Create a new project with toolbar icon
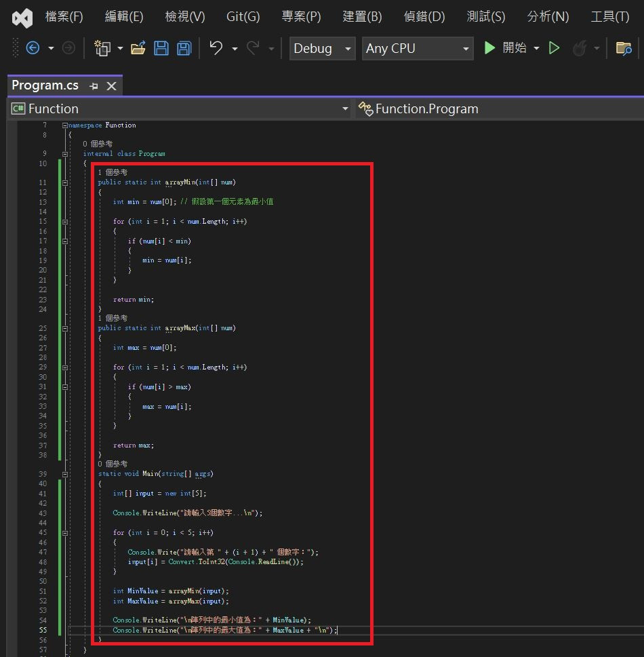 click(102, 48)
